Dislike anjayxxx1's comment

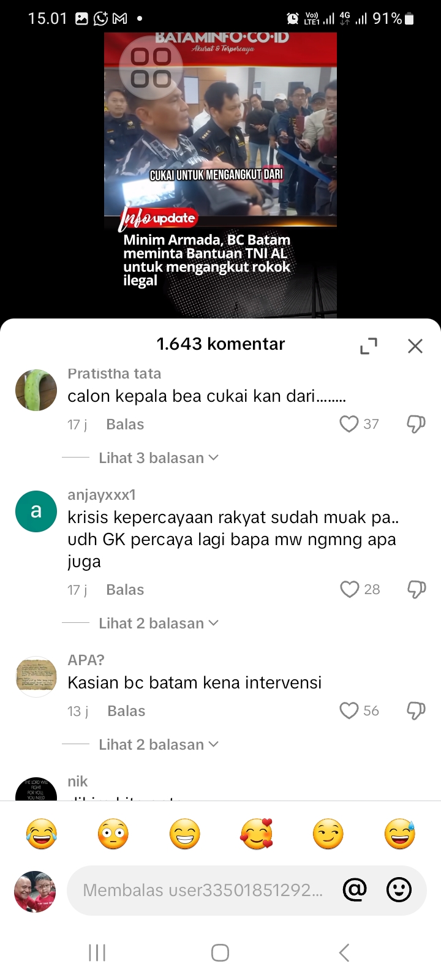click(416, 589)
